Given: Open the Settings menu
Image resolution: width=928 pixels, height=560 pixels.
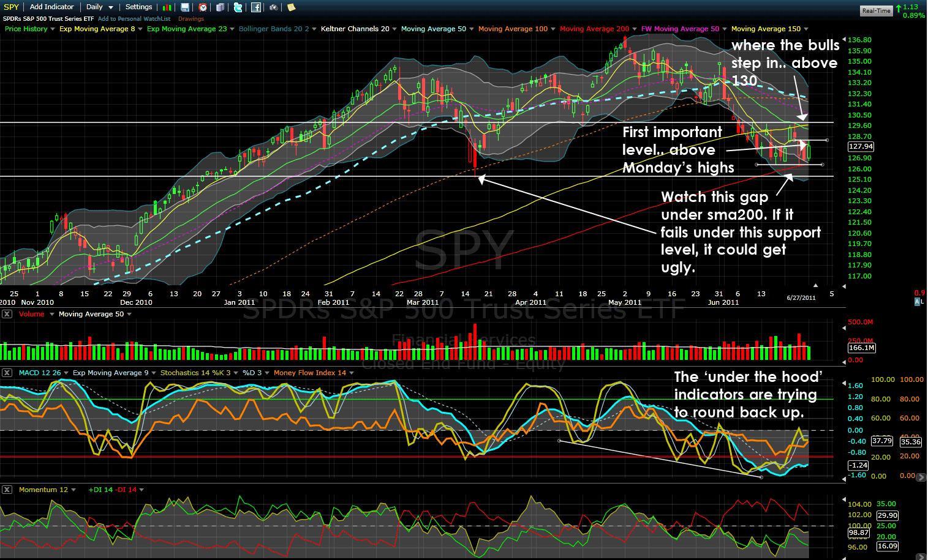Looking at the screenshot, I should 138,7.
